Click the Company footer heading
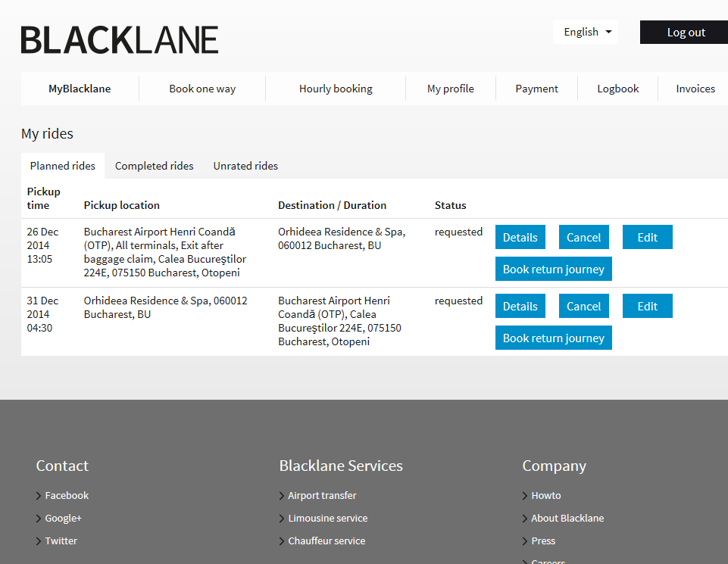This screenshot has width=728, height=564. 555,466
